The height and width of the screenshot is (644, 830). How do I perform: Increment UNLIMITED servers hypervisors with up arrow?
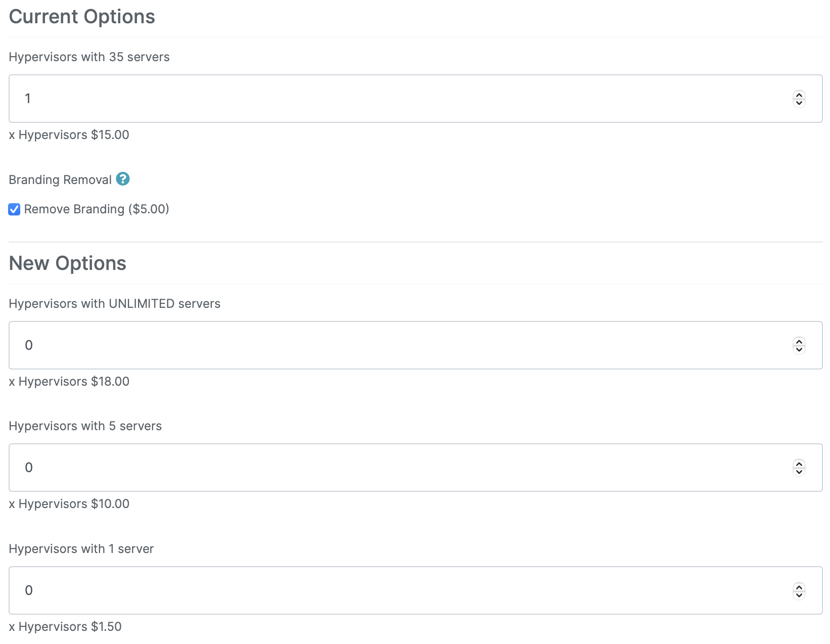[x=799, y=341]
